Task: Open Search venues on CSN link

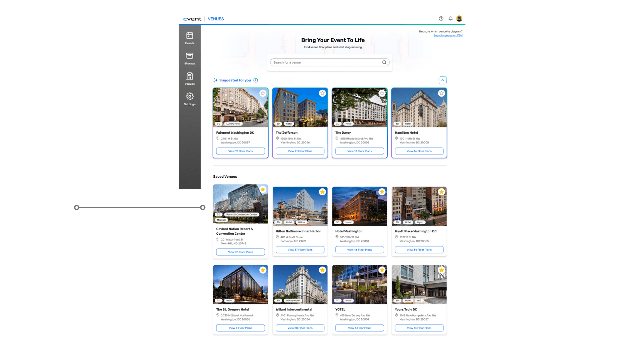Action: pos(448,36)
